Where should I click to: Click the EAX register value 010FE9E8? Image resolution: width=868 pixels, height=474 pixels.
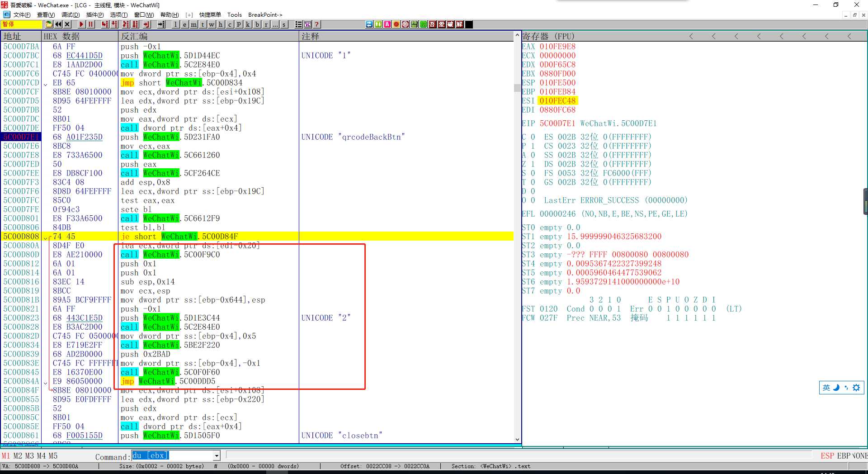[557, 47]
